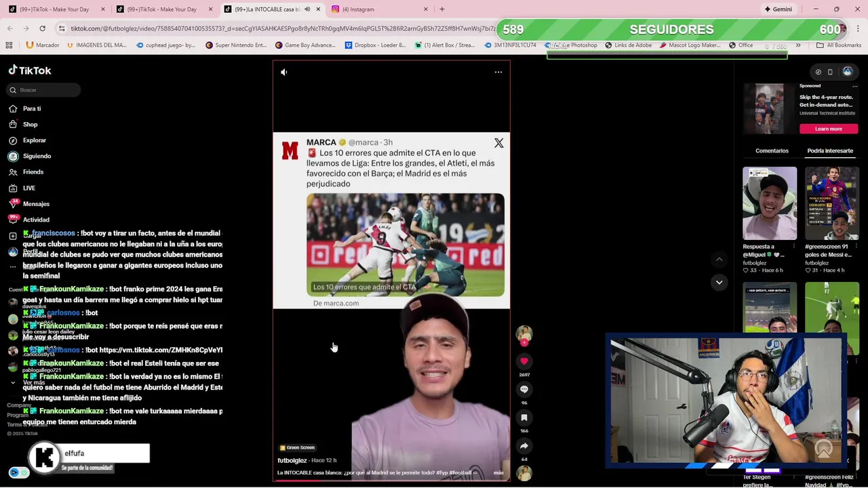The height and width of the screenshot is (488, 868).
Task: Open the Office bookmark
Action: click(741, 45)
